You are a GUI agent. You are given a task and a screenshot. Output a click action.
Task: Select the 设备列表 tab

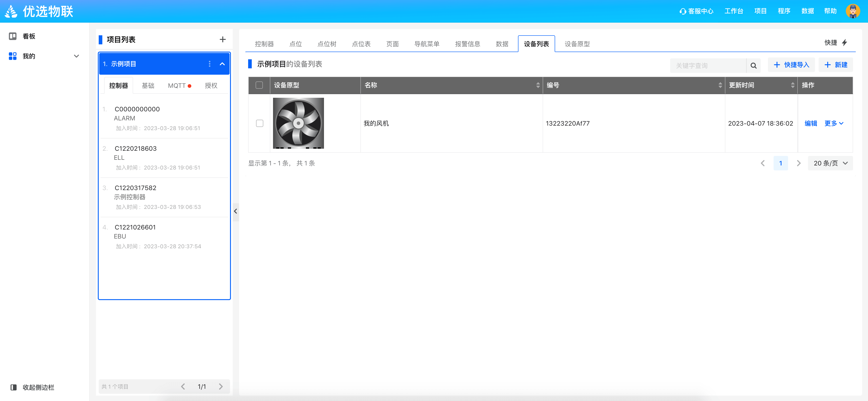(536, 44)
